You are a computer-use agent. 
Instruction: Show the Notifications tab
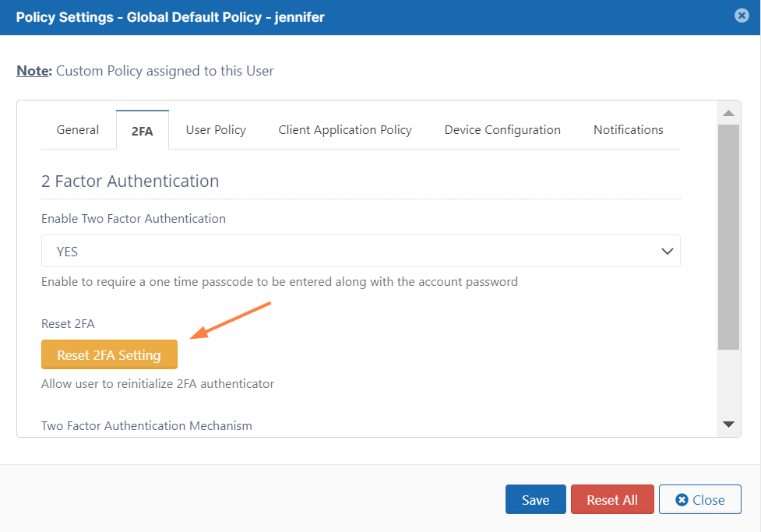628,130
